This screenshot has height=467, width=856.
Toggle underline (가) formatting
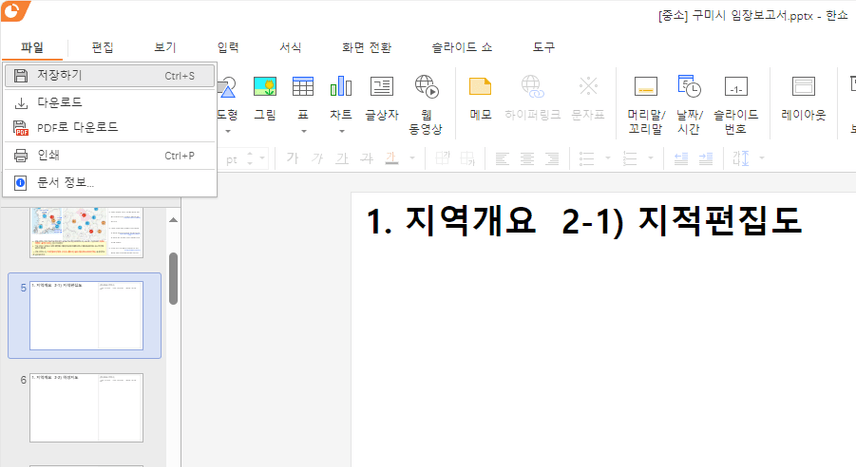point(342,158)
